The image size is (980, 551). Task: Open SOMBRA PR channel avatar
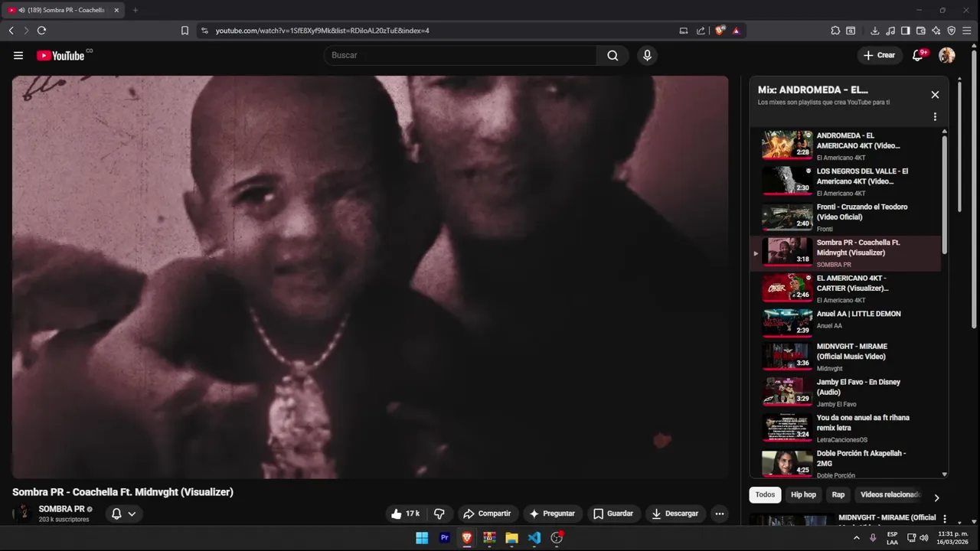click(x=23, y=513)
